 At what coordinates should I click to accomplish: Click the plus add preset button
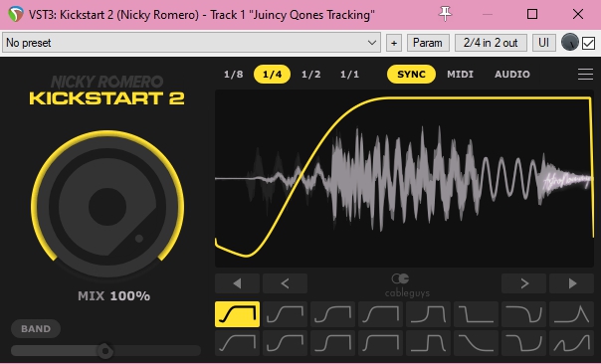coord(394,43)
